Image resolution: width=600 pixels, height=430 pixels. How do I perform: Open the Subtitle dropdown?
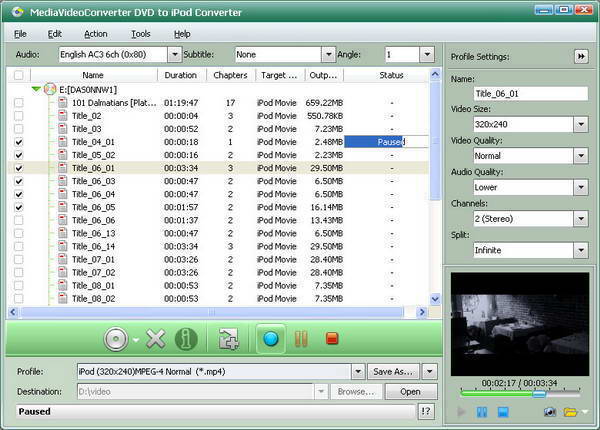coord(328,54)
